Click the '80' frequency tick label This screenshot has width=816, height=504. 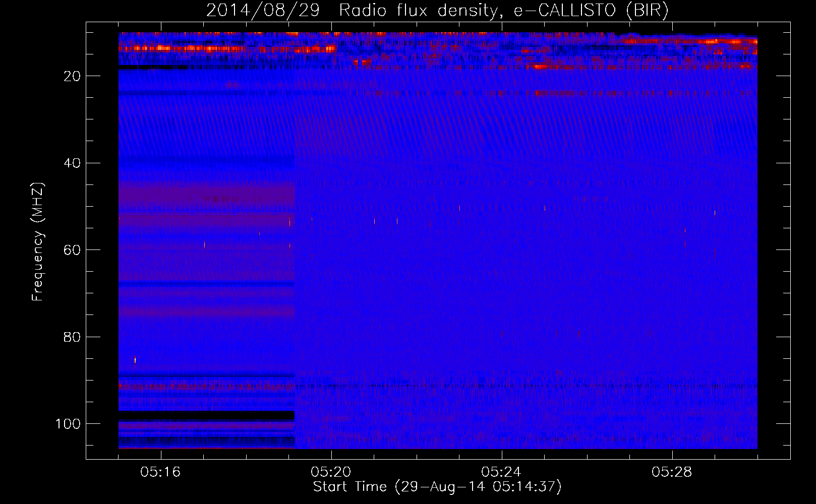pyautogui.click(x=73, y=337)
